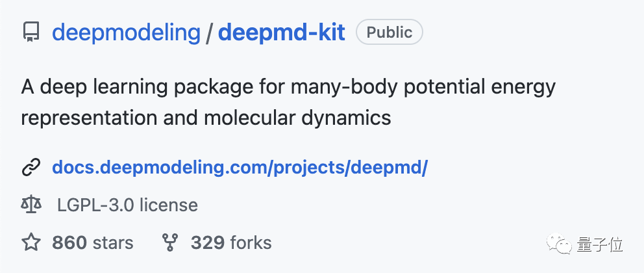
Task: Click the word "forks"
Action: [x=251, y=243]
